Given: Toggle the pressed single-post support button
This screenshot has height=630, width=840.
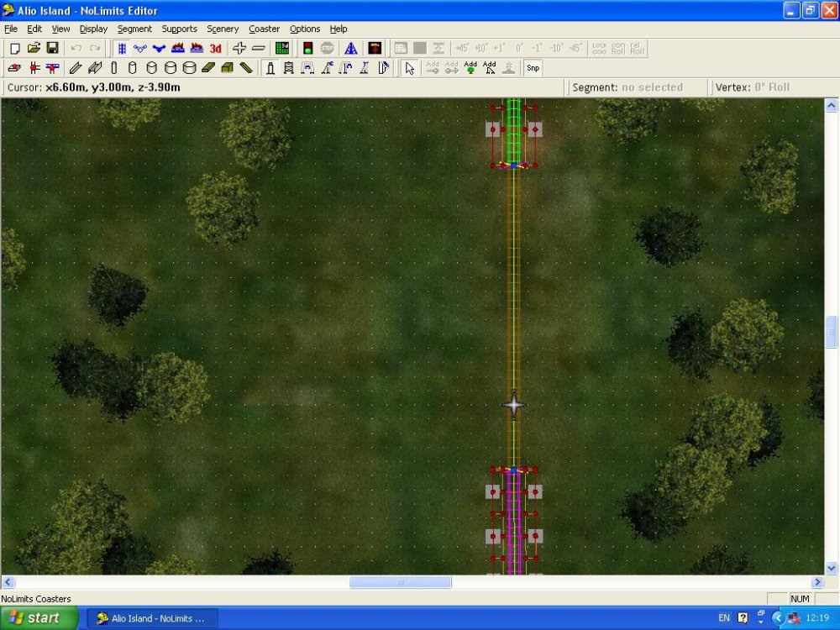Looking at the screenshot, I should (270, 68).
